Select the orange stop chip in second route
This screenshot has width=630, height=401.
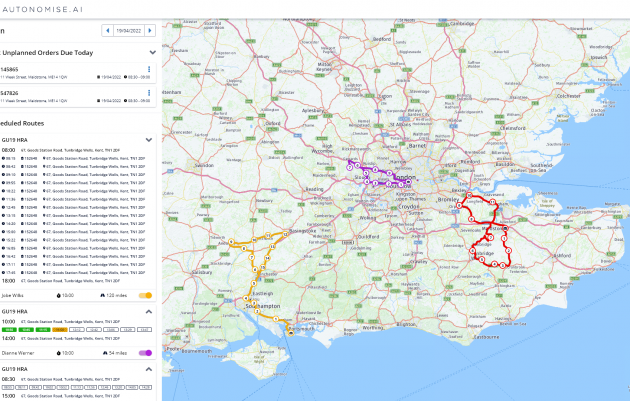[x=60, y=329]
